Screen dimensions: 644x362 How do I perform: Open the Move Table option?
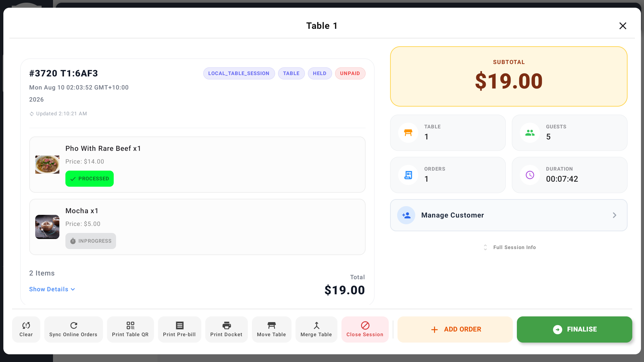coord(271,329)
